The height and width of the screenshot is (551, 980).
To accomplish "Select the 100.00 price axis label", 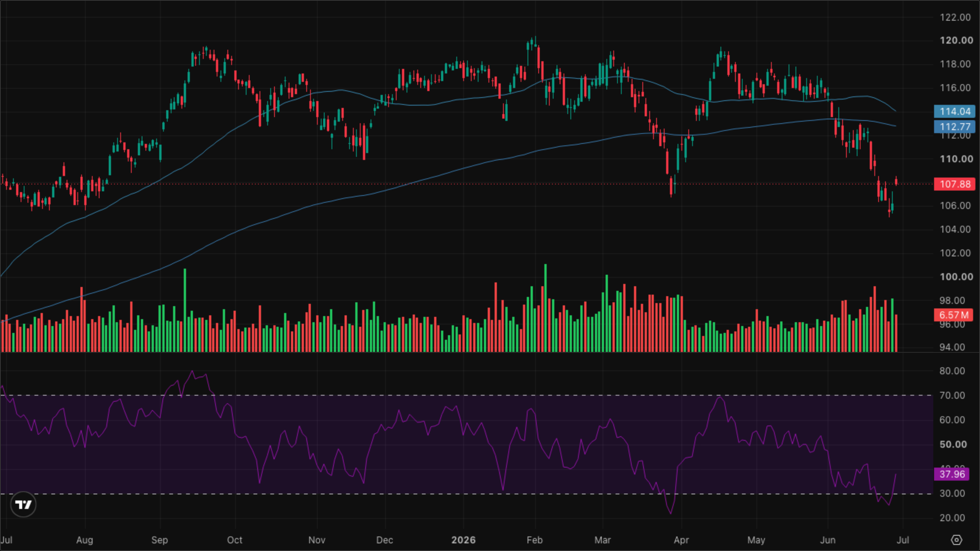I will point(956,277).
